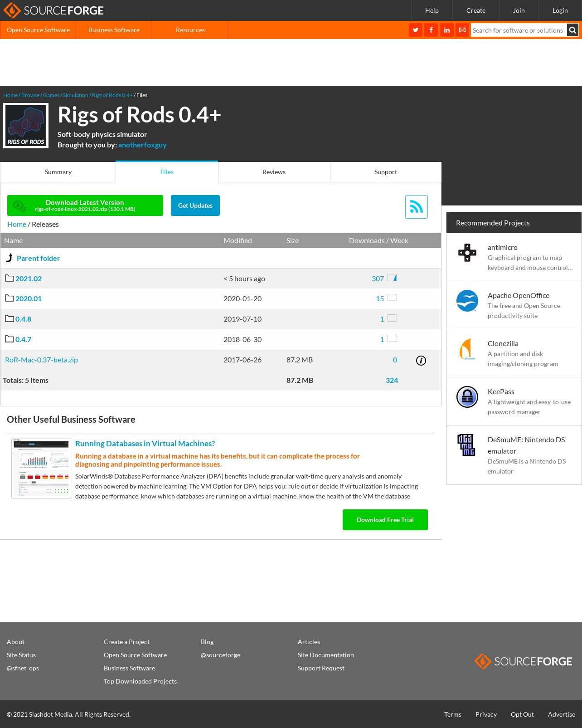Click the email envelope icon
The image size is (582, 728).
[462, 30]
